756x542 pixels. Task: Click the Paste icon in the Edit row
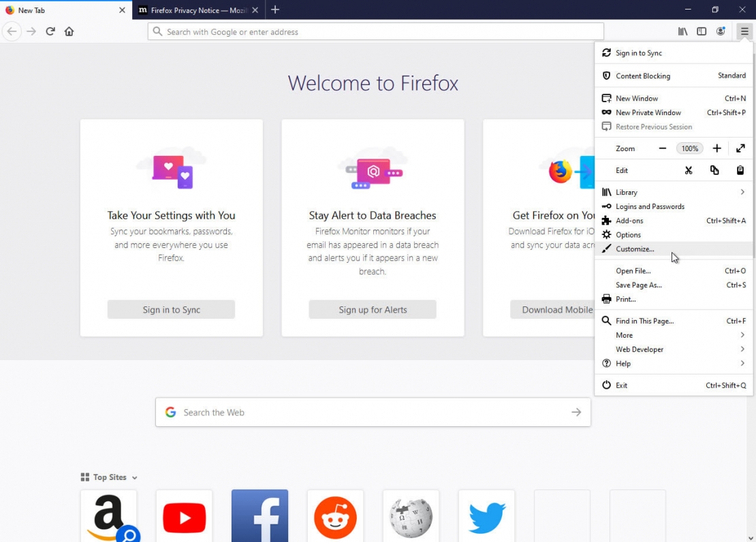click(x=740, y=170)
